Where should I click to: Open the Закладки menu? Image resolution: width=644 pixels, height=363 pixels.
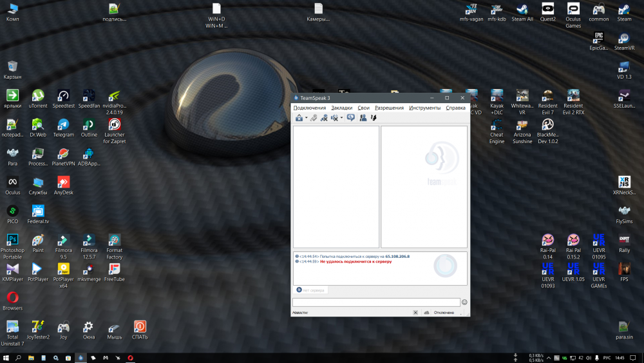[x=341, y=108]
